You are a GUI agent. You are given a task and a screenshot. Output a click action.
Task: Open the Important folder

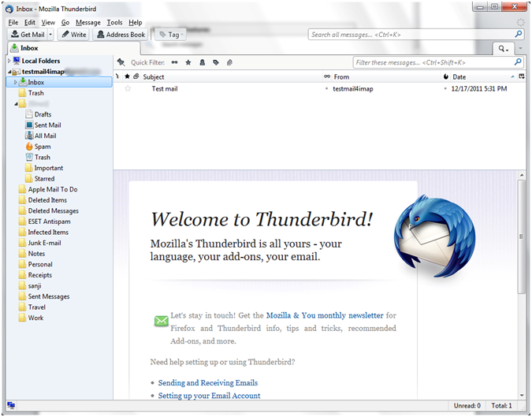click(49, 168)
